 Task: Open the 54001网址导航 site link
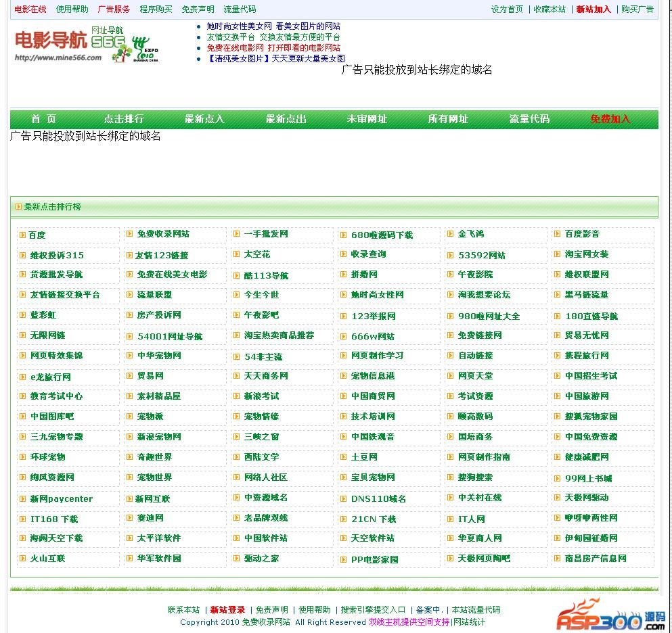pyautogui.click(x=170, y=336)
